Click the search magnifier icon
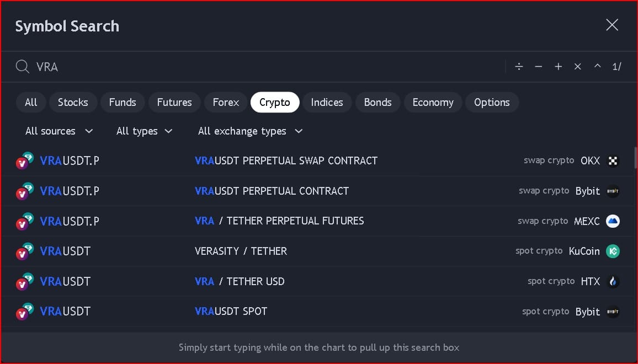This screenshot has width=638, height=364. pos(22,67)
